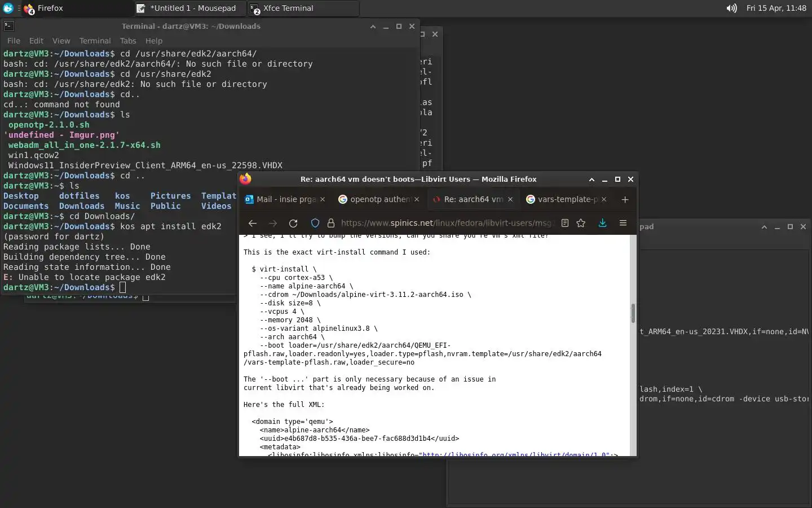This screenshot has width=812, height=508.
Task: Minimize the Mousepad window
Action: tap(777, 227)
